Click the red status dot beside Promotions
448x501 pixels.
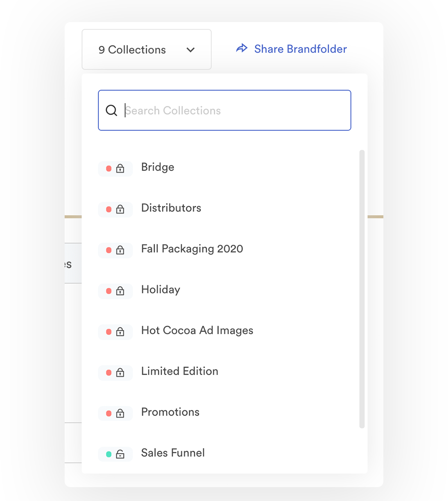tap(109, 413)
